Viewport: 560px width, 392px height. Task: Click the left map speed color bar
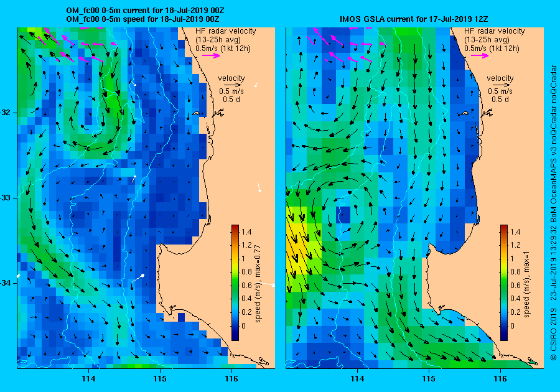[x=235, y=282]
